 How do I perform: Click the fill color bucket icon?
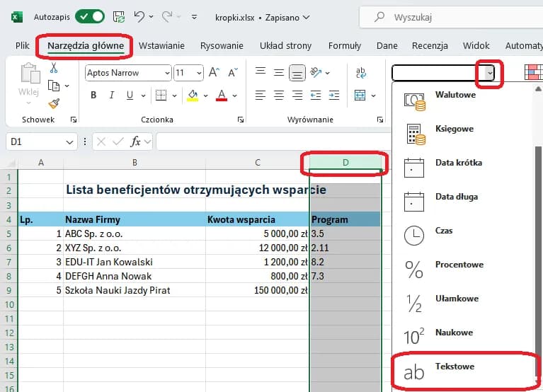[x=192, y=96]
